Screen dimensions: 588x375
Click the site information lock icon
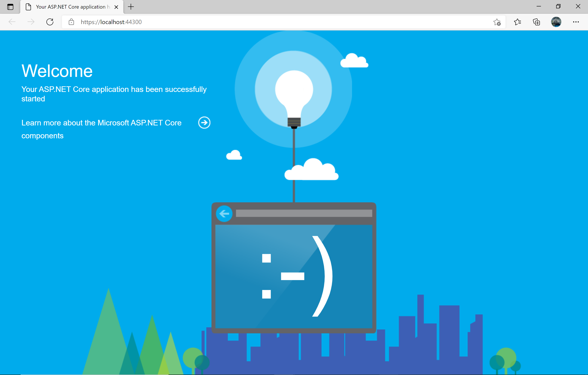click(x=71, y=22)
